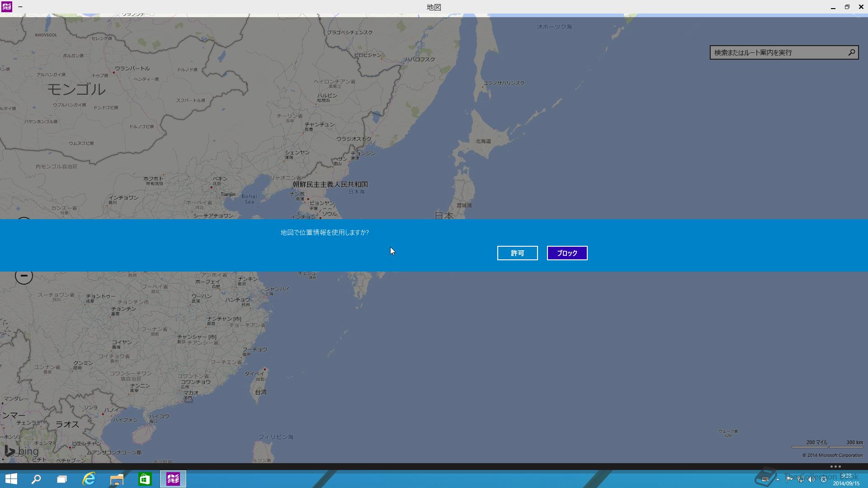Click the round X tray icon beside the clock
Image resolution: width=868 pixels, height=488 pixels.
(x=824, y=479)
